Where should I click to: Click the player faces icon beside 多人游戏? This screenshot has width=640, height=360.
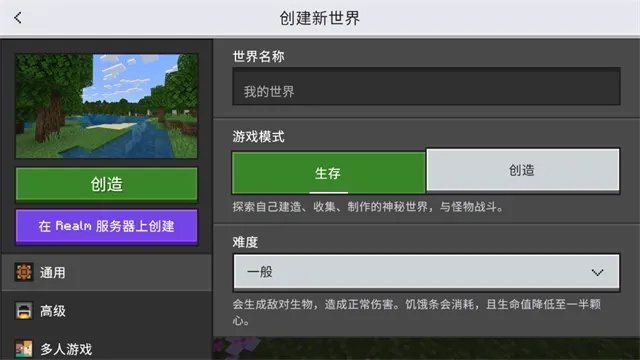[24, 349]
